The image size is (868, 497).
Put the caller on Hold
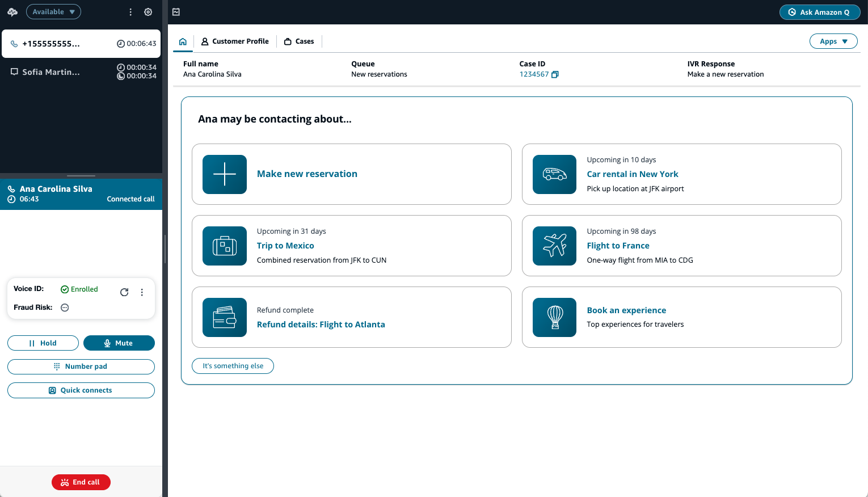pos(43,343)
